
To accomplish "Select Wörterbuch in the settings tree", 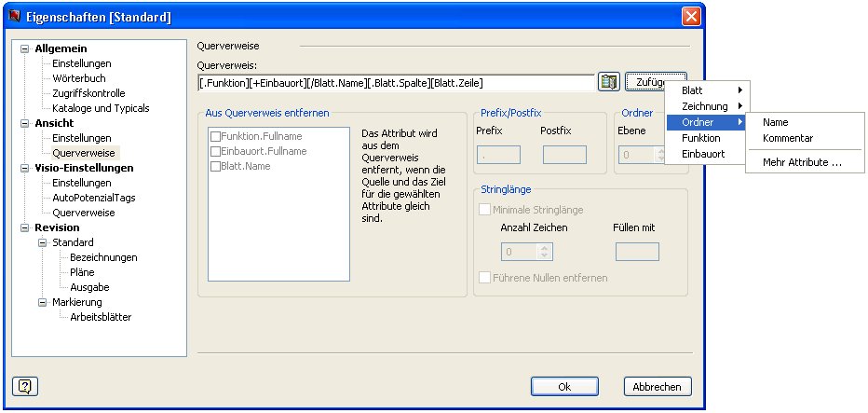I will [x=78, y=78].
